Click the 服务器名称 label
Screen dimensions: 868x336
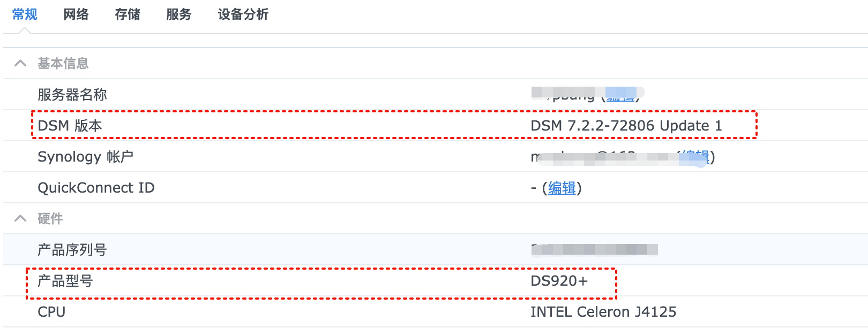[x=72, y=95]
